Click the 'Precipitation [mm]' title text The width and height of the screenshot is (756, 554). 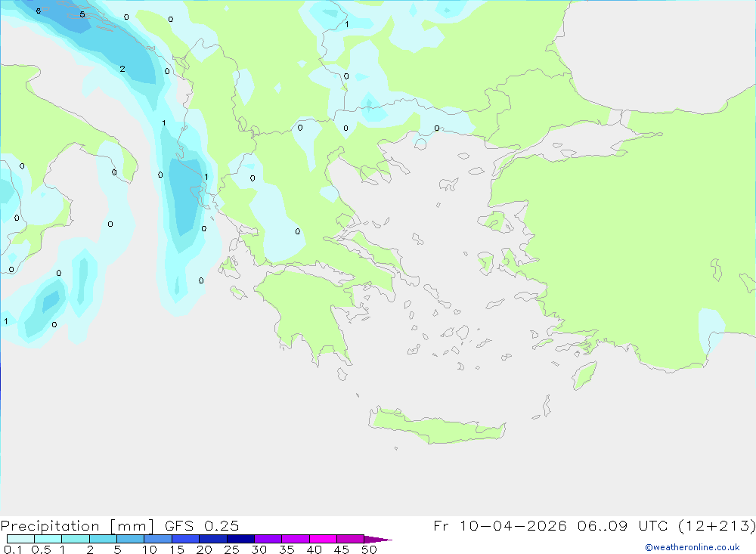[77, 526]
